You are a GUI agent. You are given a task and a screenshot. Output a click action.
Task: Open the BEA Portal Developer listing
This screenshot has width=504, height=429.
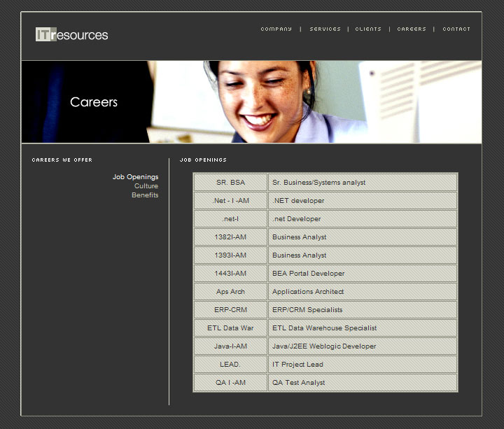(x=308, y=274)
